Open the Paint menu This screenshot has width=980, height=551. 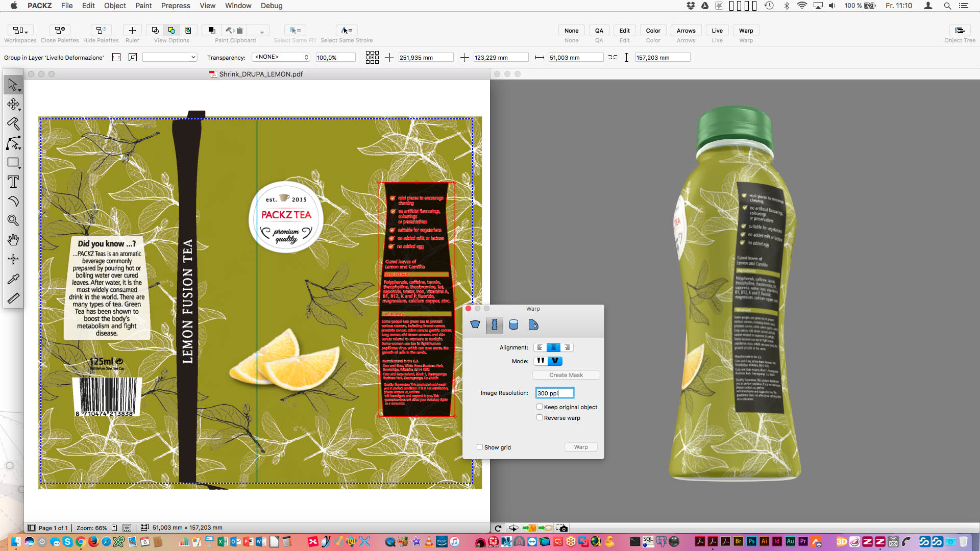143,6
